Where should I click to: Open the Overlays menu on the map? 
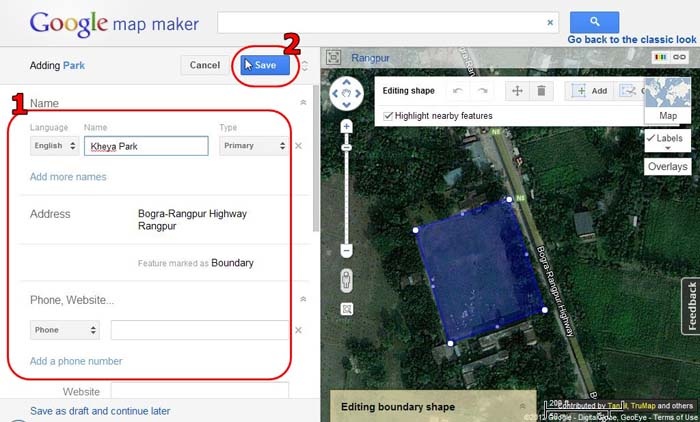pyautogui.click(x=667, y=167)
